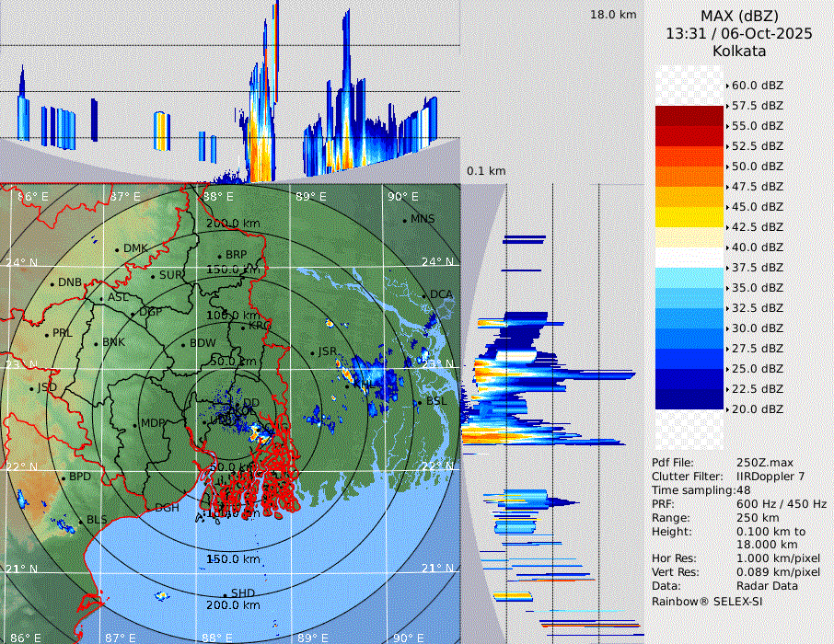Click the MAX (dBZ) title text
The width and height of the screenshot is (834, 644).
click(739, 16)
